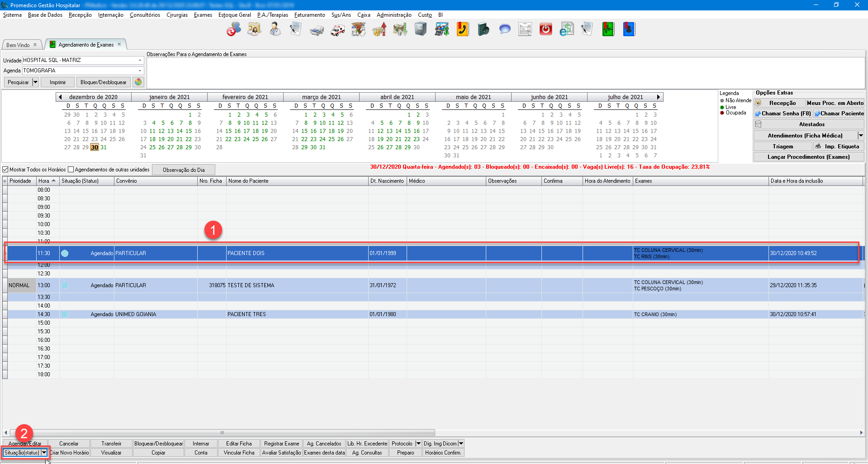
Task: Click the yellow phone book icon
Action: [x=462, y=30]
